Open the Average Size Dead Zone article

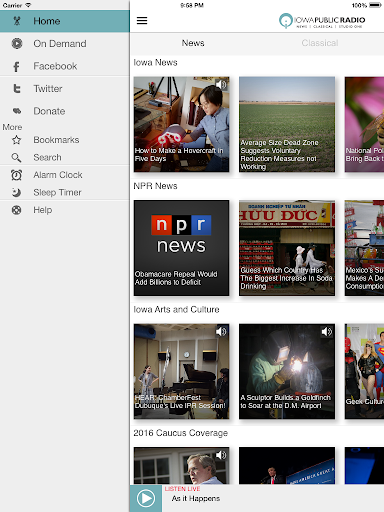pos(287,124)
